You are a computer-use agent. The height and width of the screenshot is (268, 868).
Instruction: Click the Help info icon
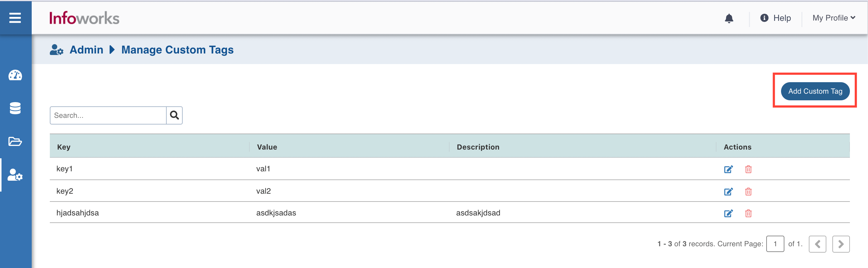click(764, 18)
